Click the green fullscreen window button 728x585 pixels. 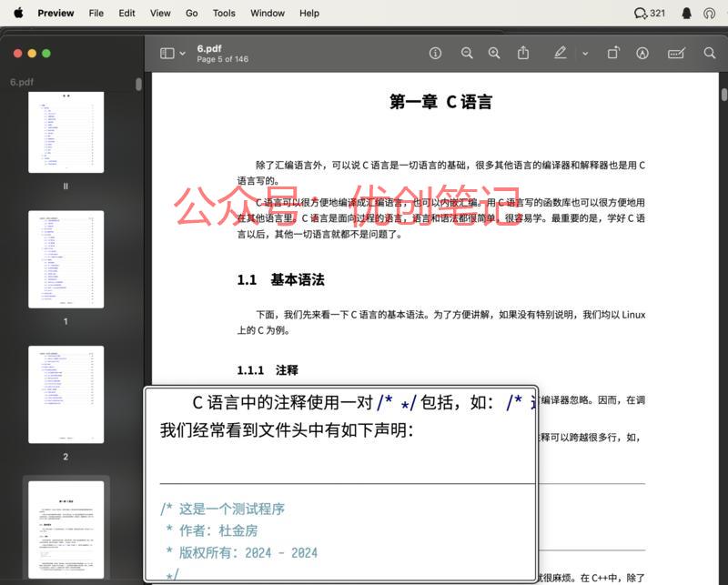point(46,54)
